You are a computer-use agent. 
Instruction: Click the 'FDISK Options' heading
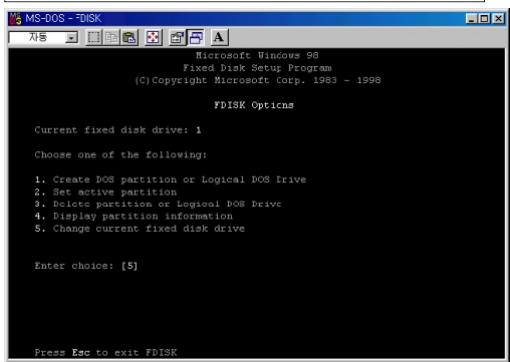click(254, 105)
